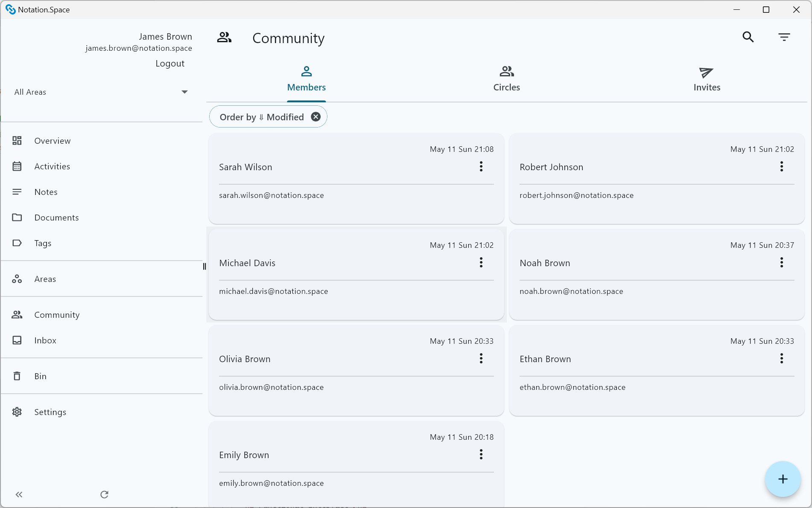Screen dimensions: 812x508
Task: Go to Inbox in sidebar
Action: [45, 340]
